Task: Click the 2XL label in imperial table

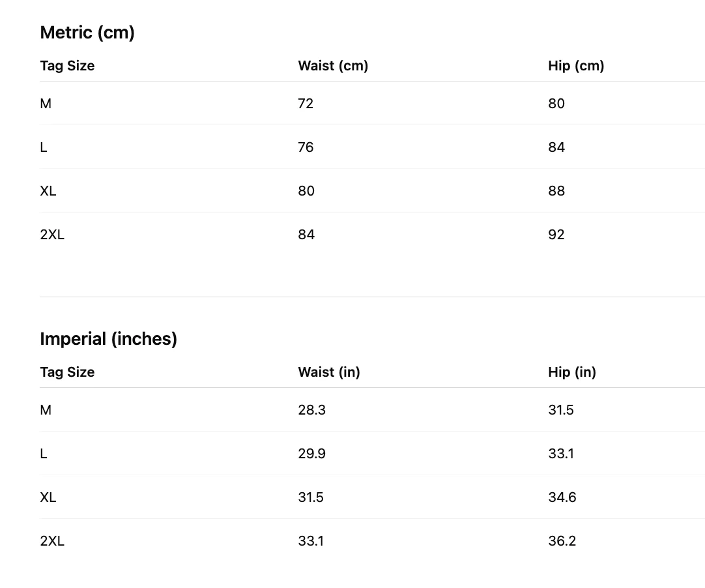Action: click(x=52, y=541)
